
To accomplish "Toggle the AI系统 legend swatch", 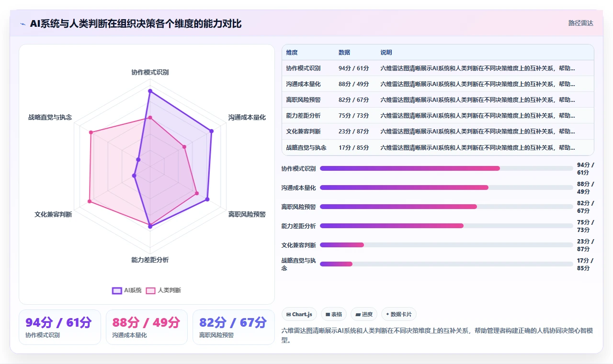I will tap(117, 290).
